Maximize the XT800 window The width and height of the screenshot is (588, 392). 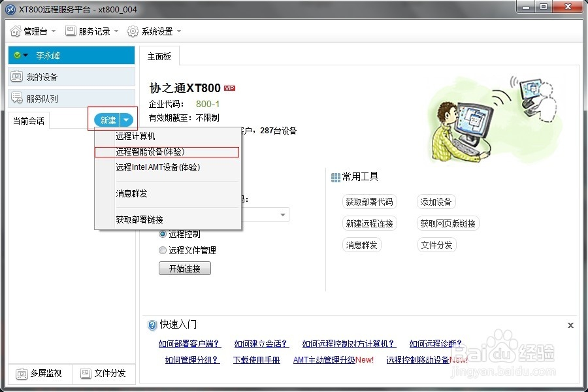click(x=543, y=7)
